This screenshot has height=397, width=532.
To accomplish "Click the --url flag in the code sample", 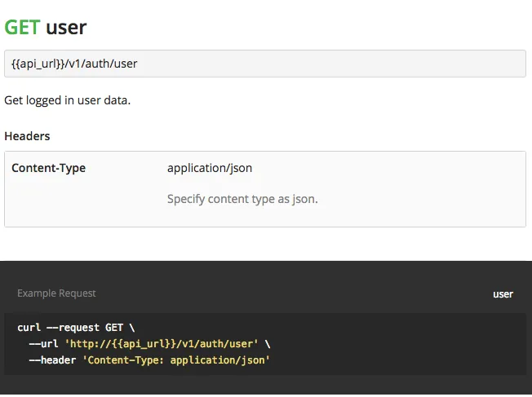I will (x=44, y=343).
